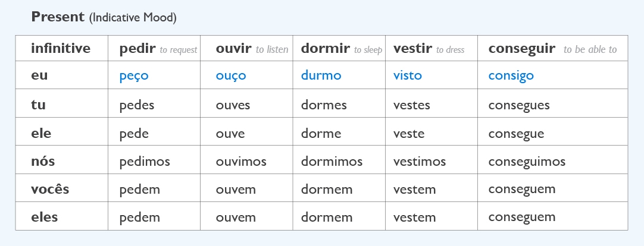Select the 'ouves' cell
644x246 pixels.
pos(233,105)
